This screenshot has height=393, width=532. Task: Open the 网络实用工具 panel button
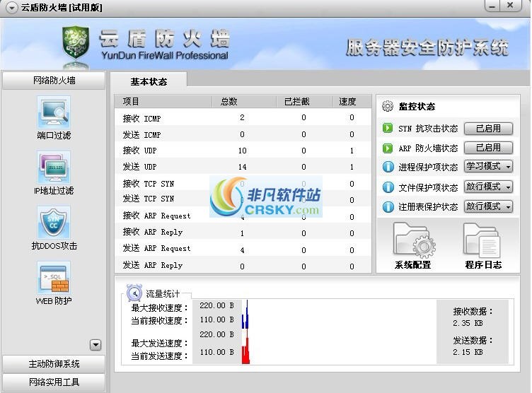click(x=54, y=382)
